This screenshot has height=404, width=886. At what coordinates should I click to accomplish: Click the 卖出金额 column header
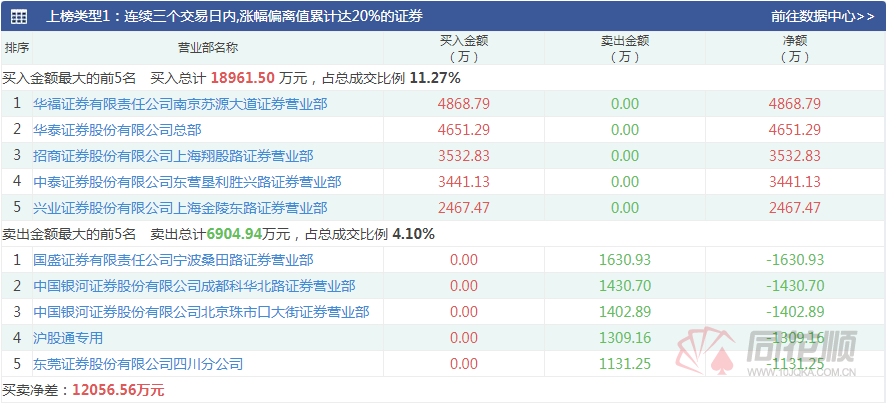tap(624, 48)
